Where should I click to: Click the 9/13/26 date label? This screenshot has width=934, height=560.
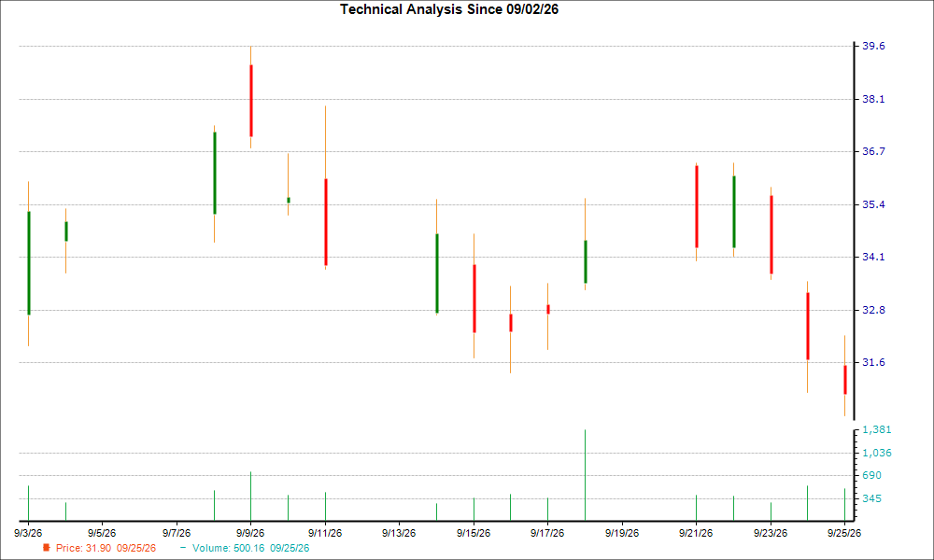(x=399, y=533)
